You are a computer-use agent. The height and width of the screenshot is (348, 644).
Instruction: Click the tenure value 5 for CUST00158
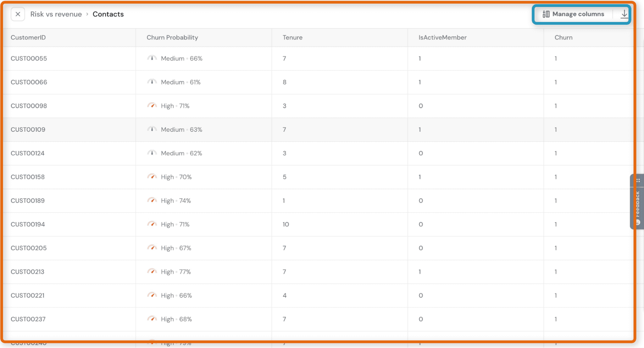(285, 177)
